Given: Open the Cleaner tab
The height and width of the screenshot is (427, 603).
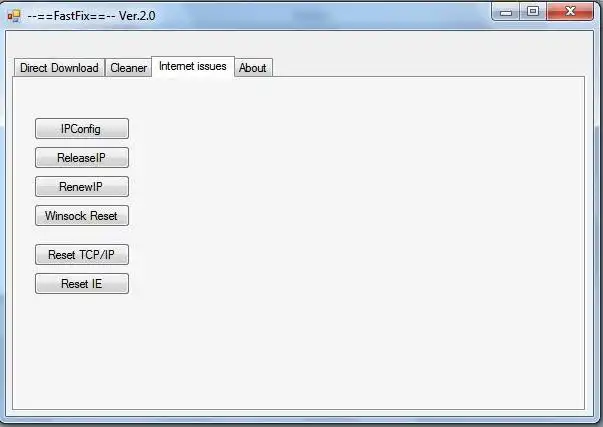Looking at the screenshot, I should [128, 68].
